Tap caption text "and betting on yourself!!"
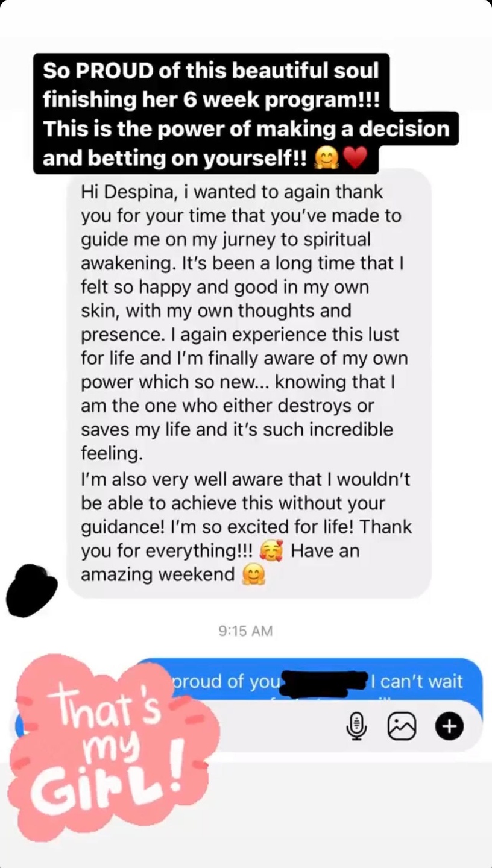This screenshot has width=492, height=868. coord(175,159)
